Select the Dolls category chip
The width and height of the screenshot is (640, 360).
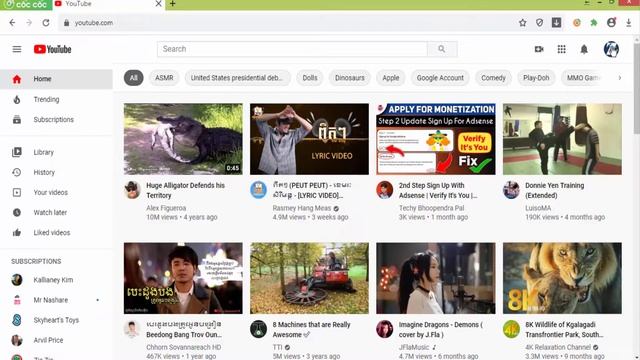[x=310, y=78]
